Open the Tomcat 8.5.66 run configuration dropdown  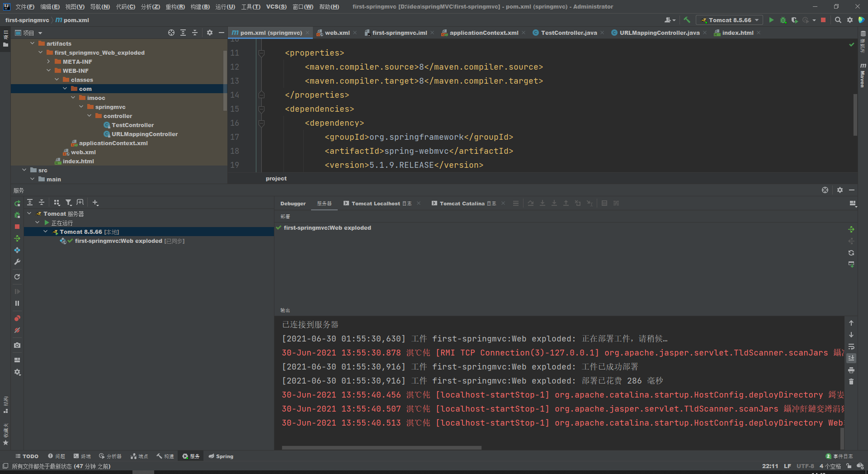[x=730, y=20]
